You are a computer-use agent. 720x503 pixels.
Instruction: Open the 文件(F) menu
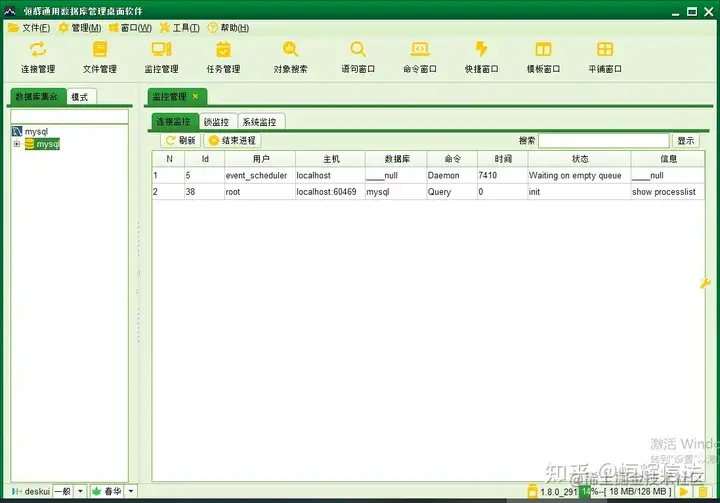[x=29, y=28]
